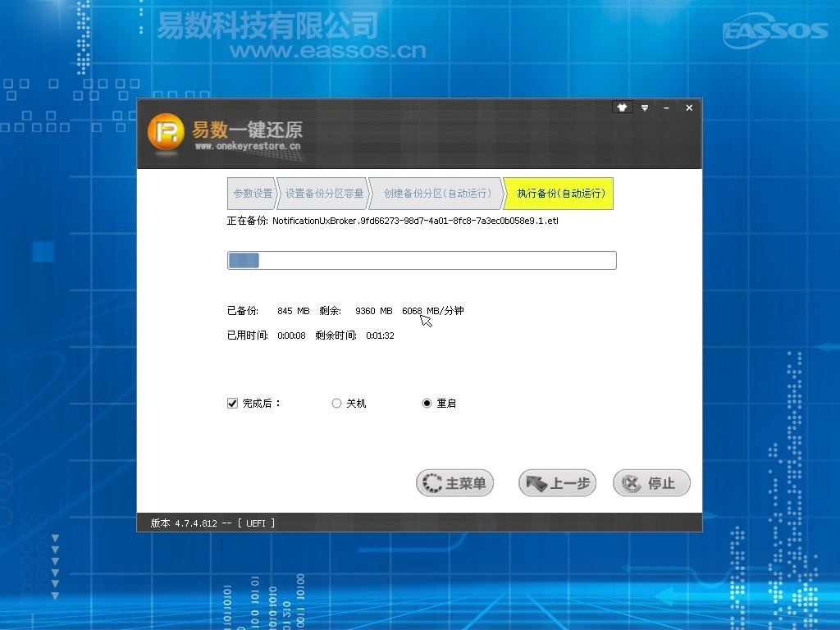Choose the 重启 radio option
Screen dimensions: 840x630
427,404
